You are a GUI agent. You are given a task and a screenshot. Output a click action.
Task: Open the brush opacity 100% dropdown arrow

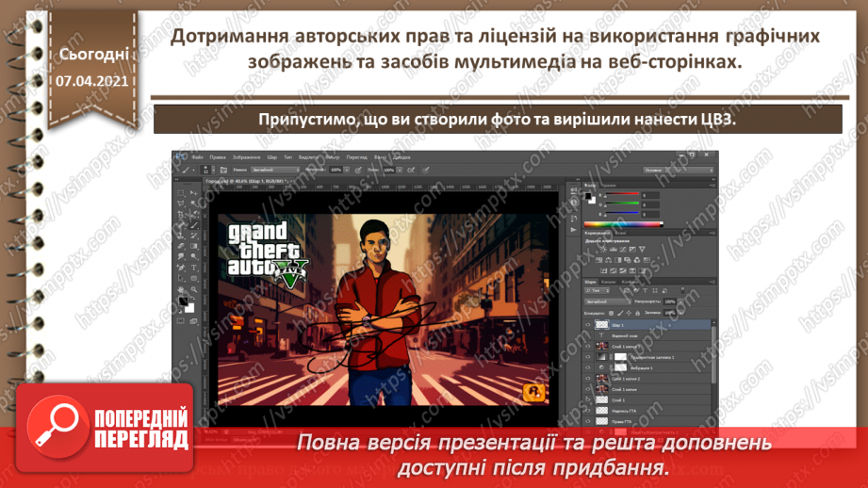click(x=347, y=170)
